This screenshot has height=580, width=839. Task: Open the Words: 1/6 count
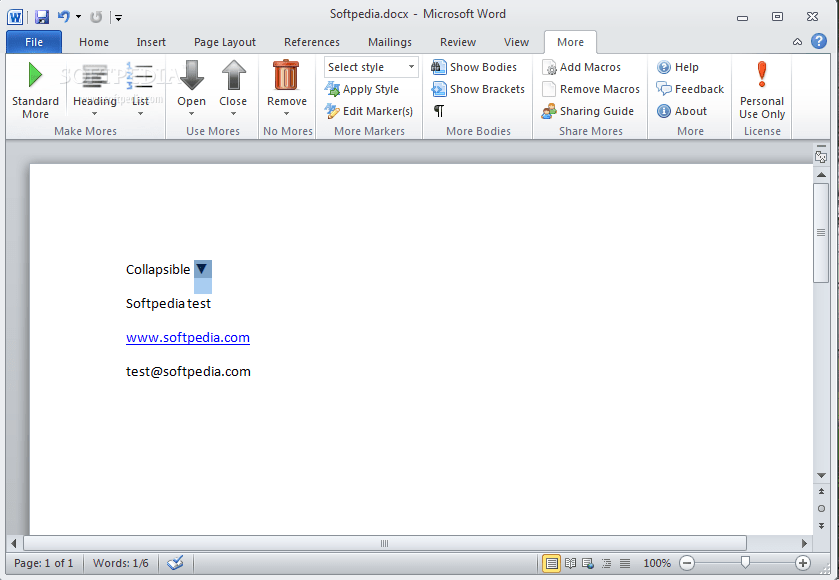click(120, 563)
